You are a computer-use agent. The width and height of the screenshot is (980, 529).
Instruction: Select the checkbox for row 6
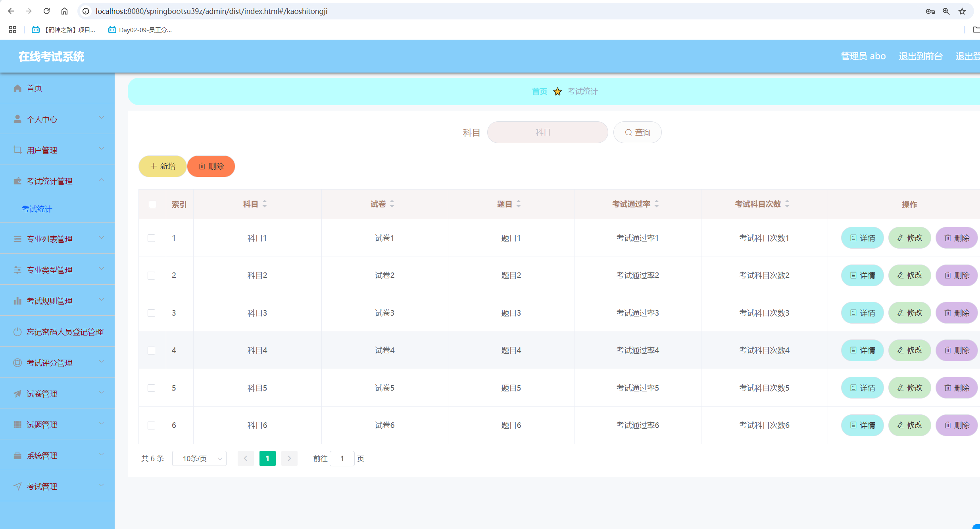click(x=151, y=425)
